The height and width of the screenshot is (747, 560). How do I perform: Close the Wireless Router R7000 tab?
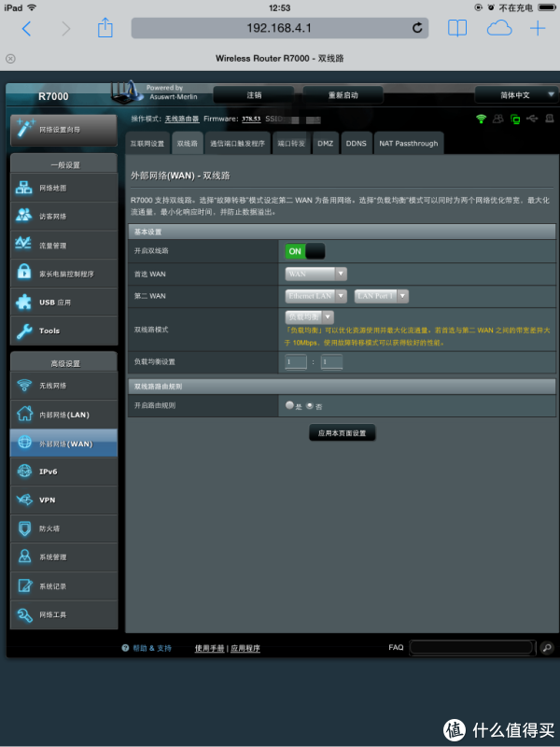(10, 59)
